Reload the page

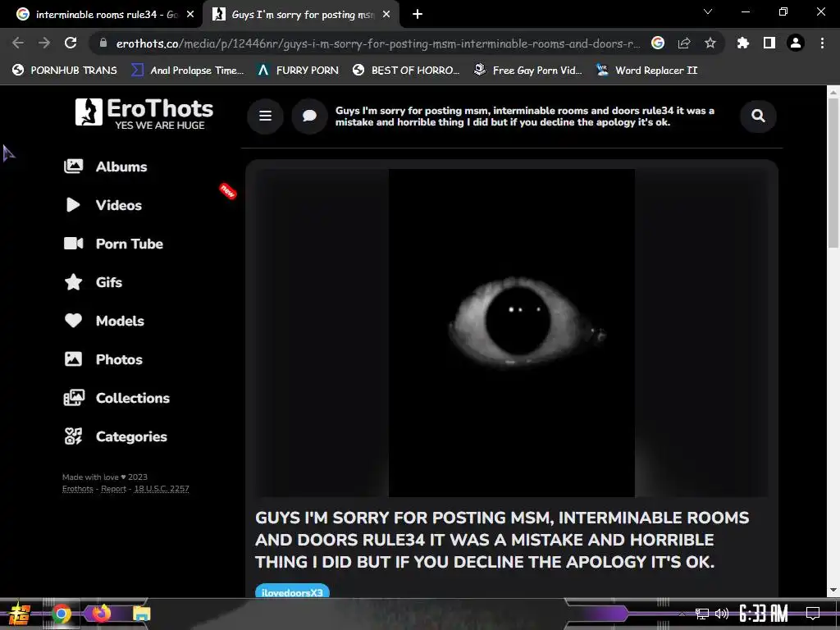(71, 43)
